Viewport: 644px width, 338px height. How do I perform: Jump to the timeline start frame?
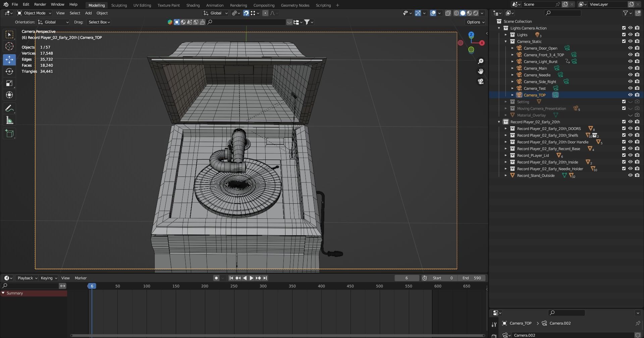coord(231,278)
